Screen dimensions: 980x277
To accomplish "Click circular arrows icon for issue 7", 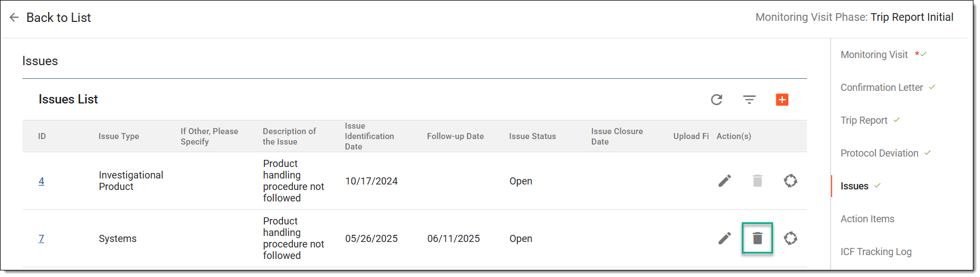I will (x=791, y=238).
